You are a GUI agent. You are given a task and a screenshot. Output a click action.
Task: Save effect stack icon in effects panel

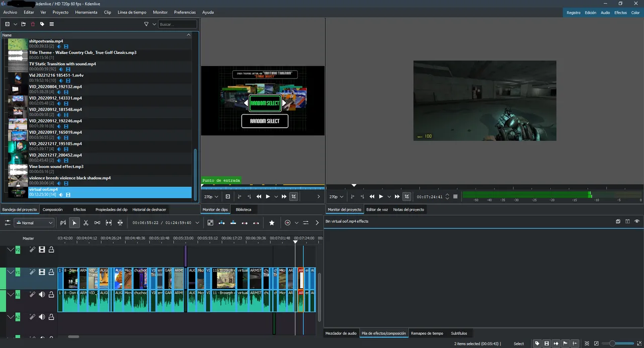coord(618,221)
